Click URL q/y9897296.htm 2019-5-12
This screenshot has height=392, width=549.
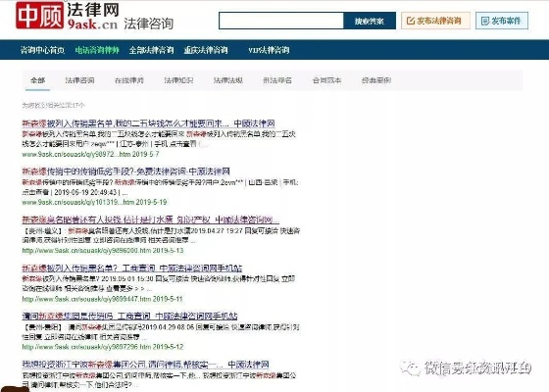(103, 347)
